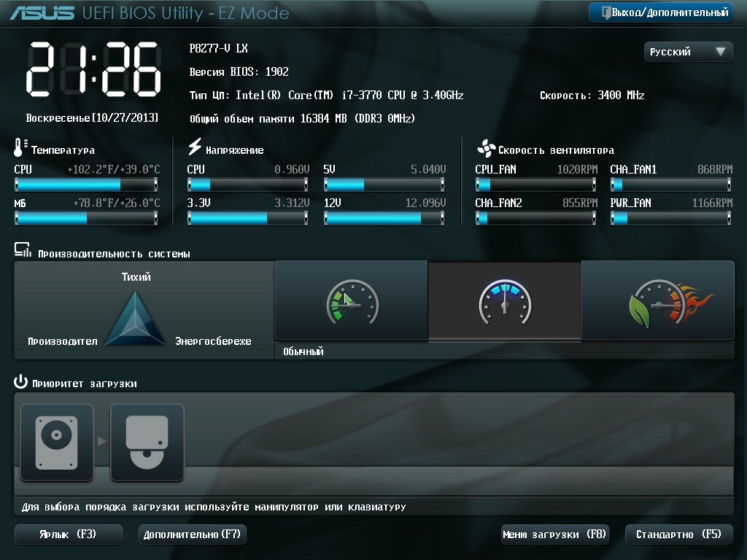Click the 855RPM CHA_FAN2 value
Viewport: 747px width, 560px height.
(580, 203)
